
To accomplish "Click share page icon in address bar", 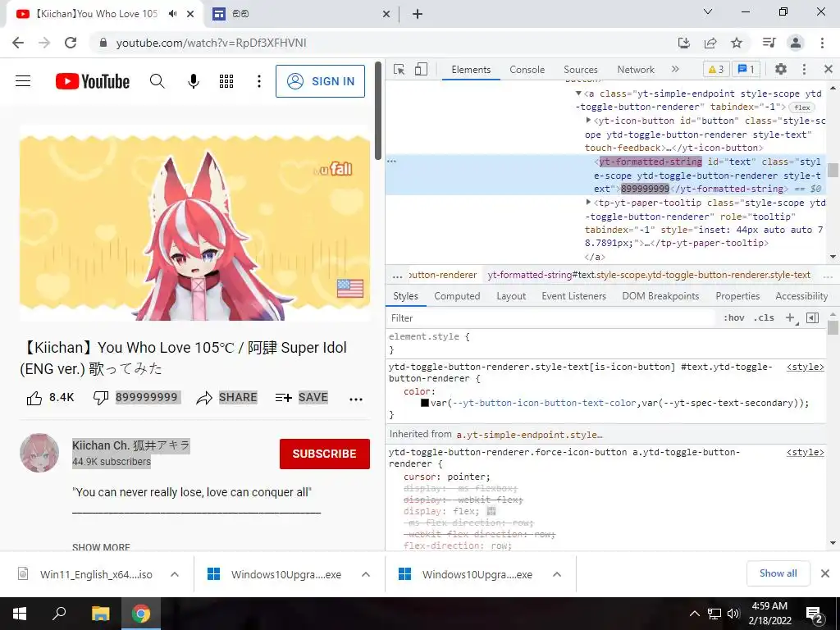I will [x=710, y=43].
